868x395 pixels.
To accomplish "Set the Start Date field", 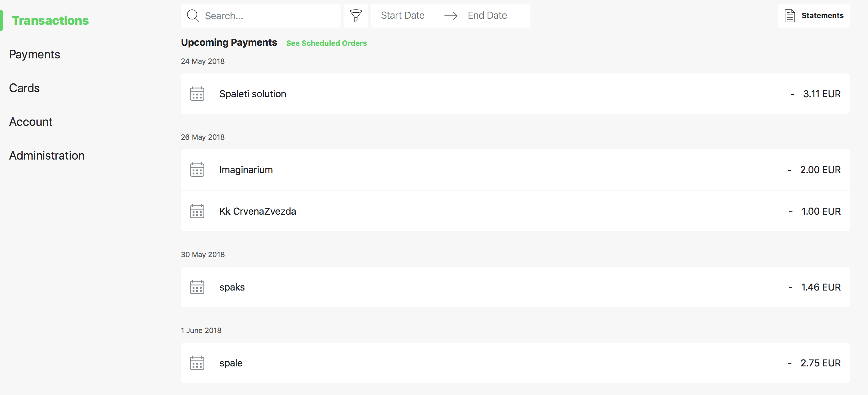I will coord(403,15).
